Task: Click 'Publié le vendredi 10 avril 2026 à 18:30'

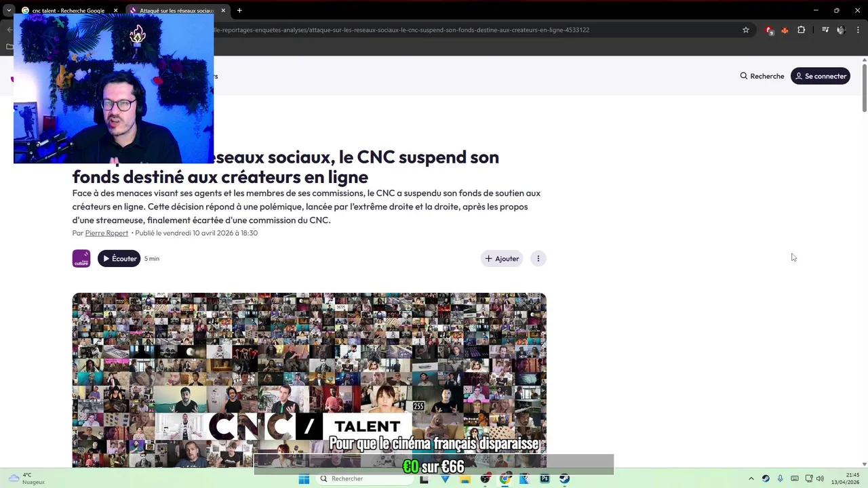Action: 197,233
